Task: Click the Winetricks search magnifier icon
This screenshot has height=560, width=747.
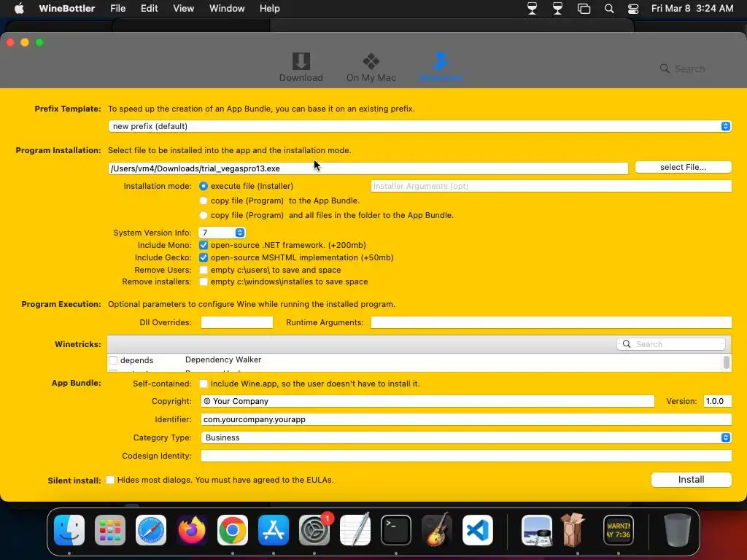Action: tap(627, 344)
